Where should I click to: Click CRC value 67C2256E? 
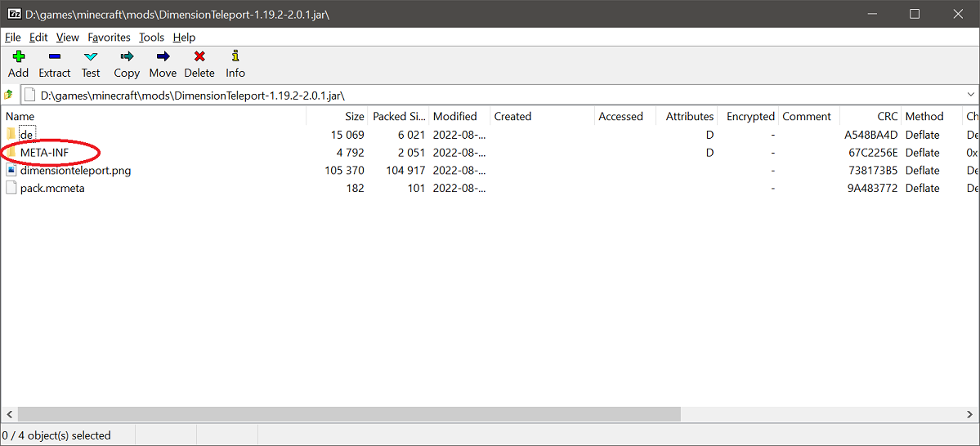[x=872, y=153]
